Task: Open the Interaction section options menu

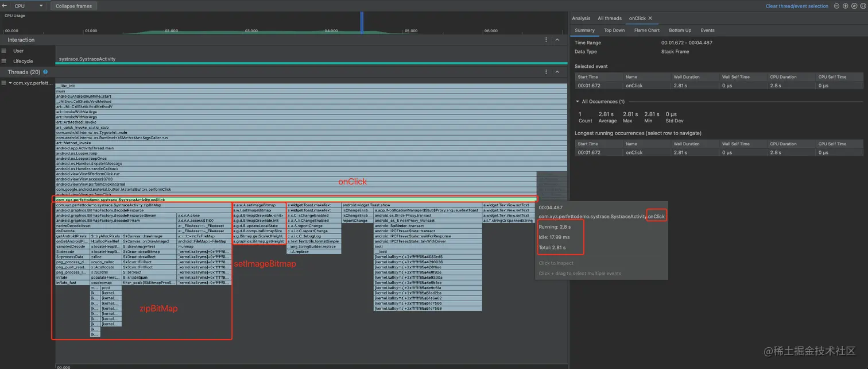Action: click(546, 40)
